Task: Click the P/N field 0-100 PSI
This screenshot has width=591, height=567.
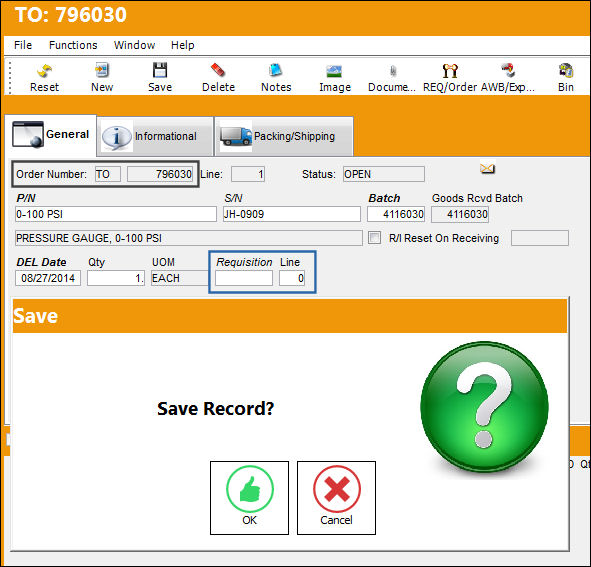Action: tap(116, 214)
